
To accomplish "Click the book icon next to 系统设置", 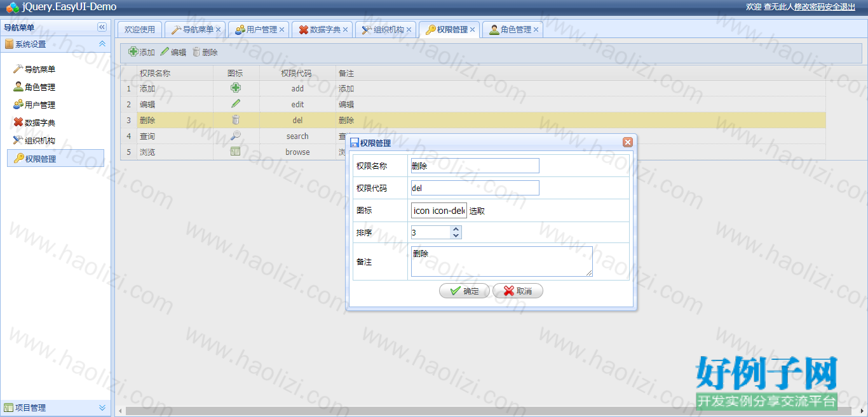I will click(x=9, y=44).
